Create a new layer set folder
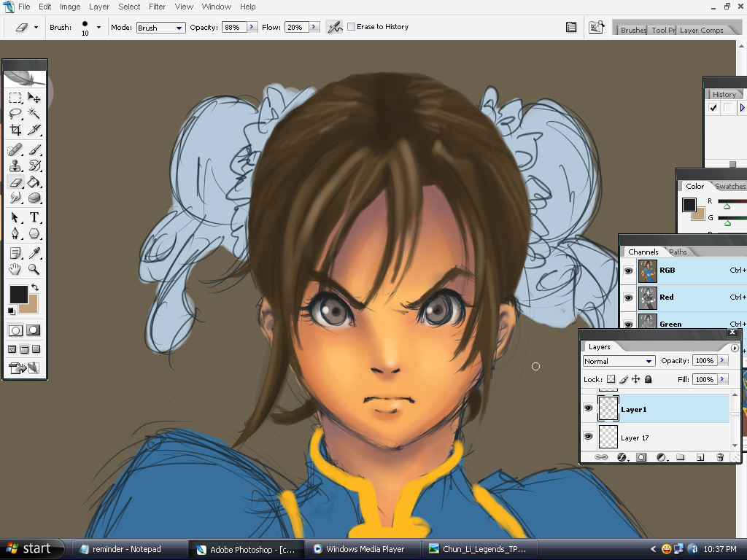This screenshot has height=560, width=747. coord(681,458)
